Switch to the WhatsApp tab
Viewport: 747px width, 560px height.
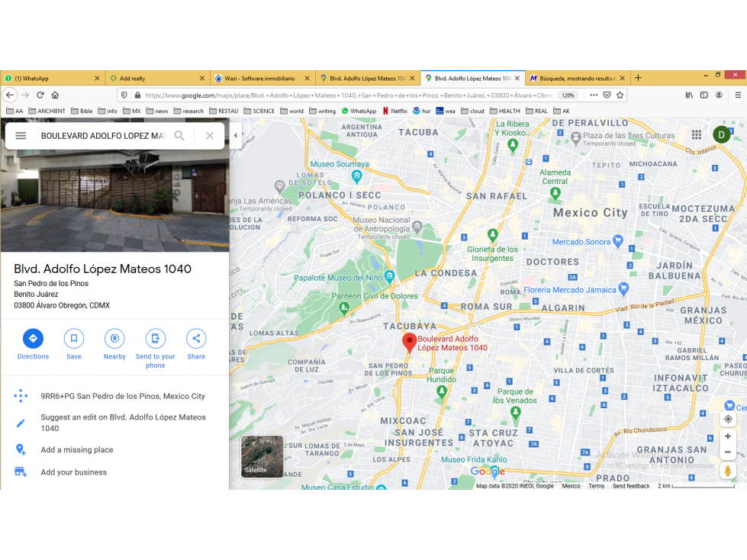(x=53, y=78)
